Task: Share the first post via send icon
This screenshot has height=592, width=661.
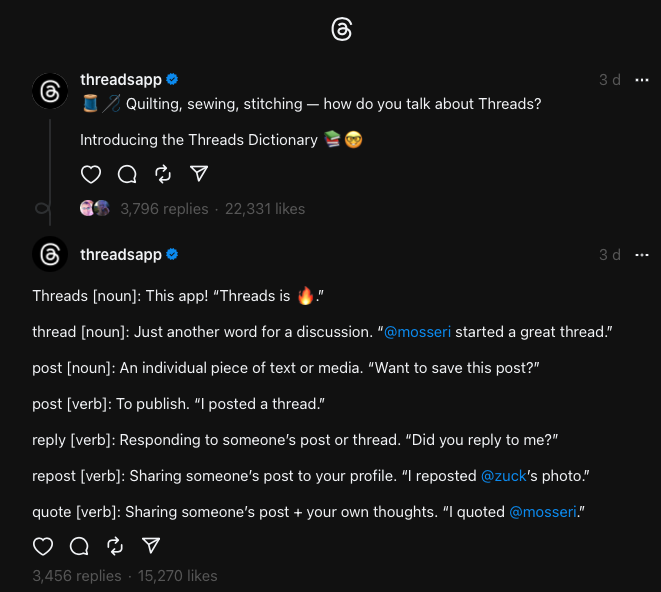Action: click(199, 175)
